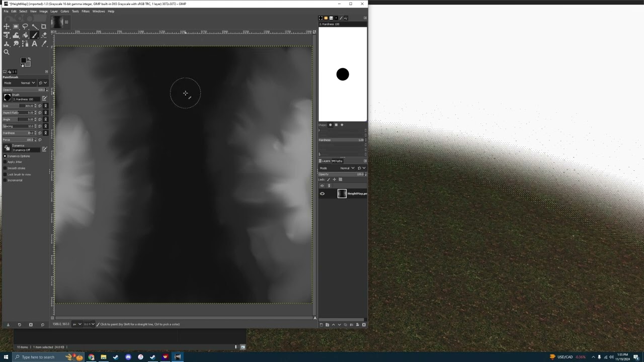Open the Filters menu
This screenshot has width=644, height=362.
pos(86,11)
